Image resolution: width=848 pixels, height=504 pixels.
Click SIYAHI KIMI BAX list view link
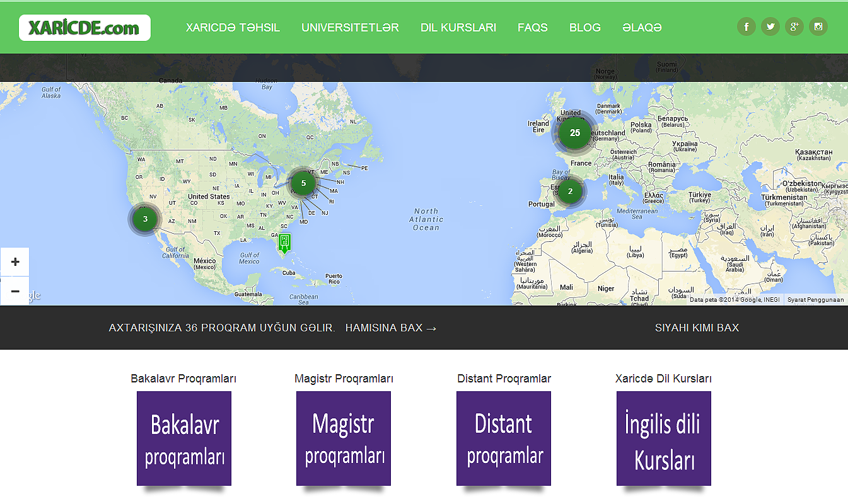697,328
